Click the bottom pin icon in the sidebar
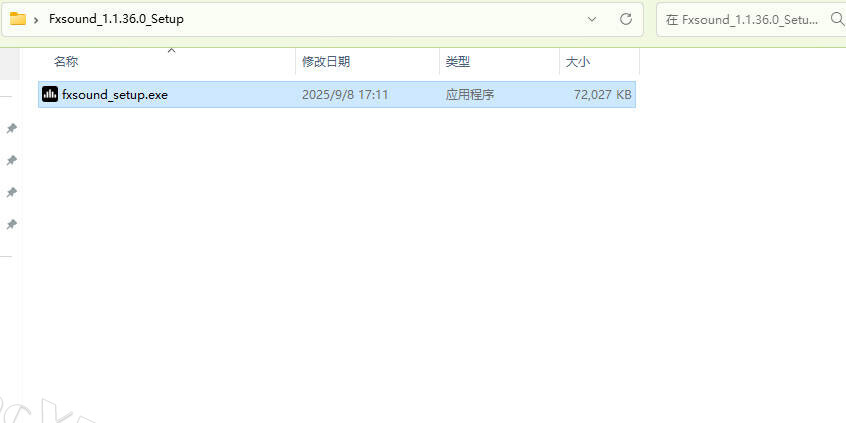846x423 pixels. tap(12, 224)
